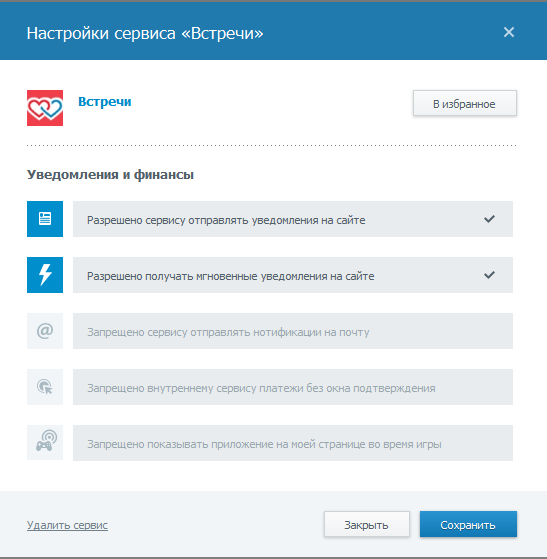
Task: Click the 'Закрыть' button
Action: 367,524
